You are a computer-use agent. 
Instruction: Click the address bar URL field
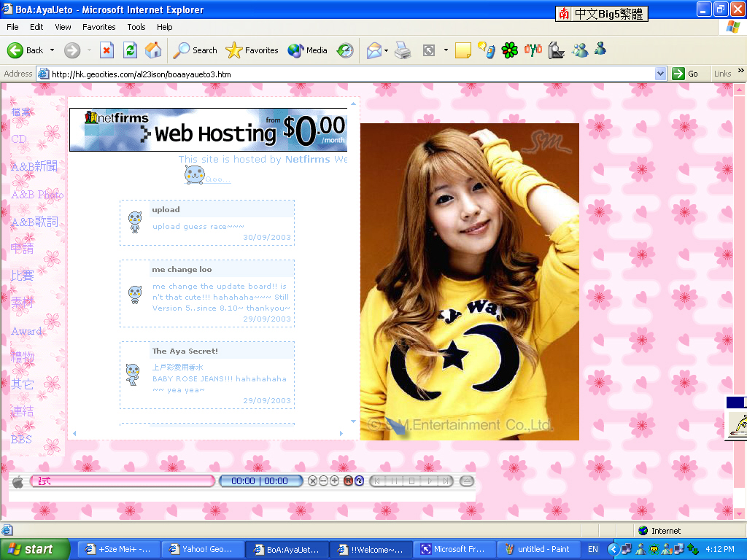pyautogui.click(x=351, y=74)
